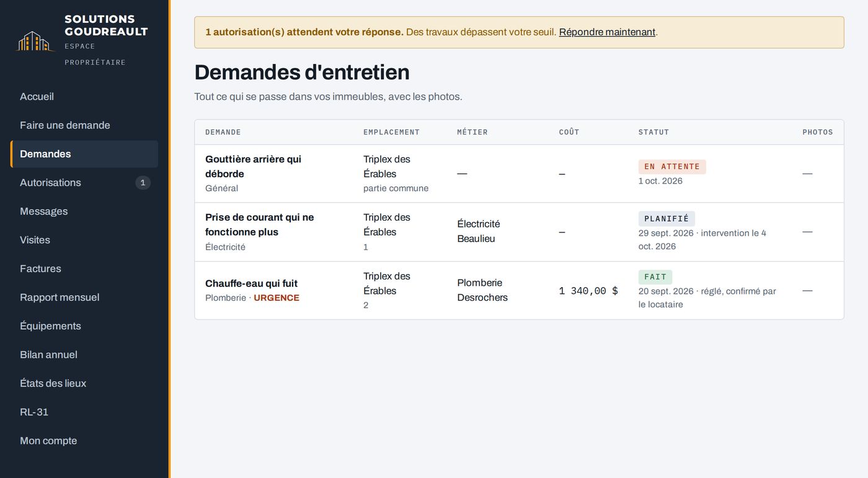The width and height of the screenshot is (868, 478).
Task: Navigate to Visites
Action: pyautogui.click(x=84, y=240)
